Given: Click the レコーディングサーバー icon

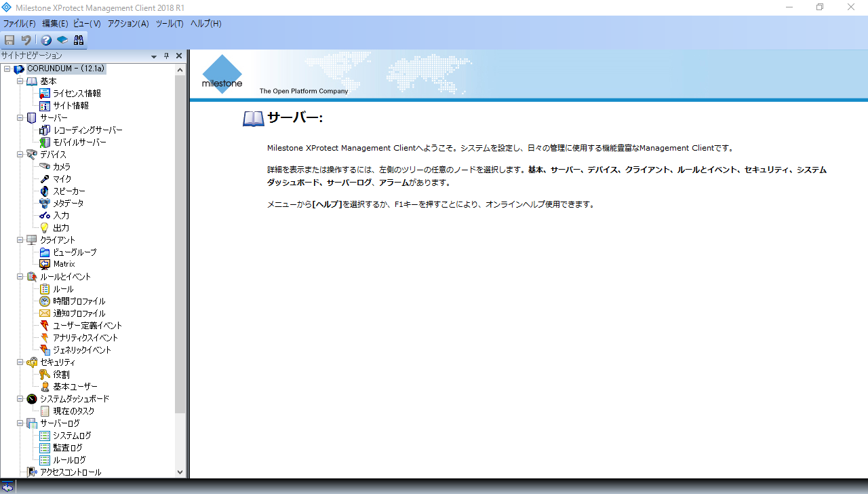Looking at the screenshot, I should (x=45, y=130).
